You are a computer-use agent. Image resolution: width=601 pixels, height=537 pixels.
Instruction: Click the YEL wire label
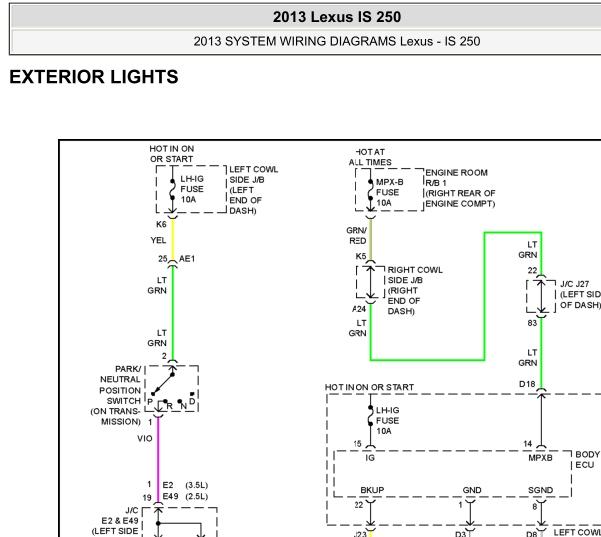click(x=158, y=240)
